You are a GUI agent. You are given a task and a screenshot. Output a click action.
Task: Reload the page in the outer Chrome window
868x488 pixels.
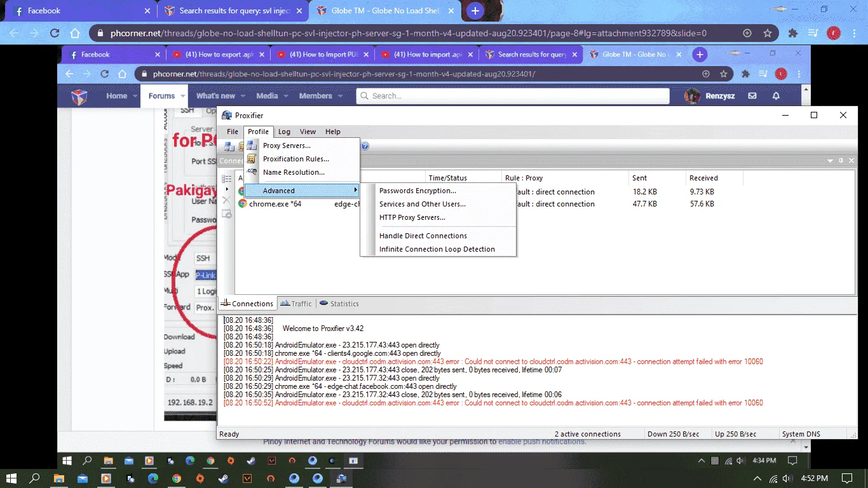(55, 33)
